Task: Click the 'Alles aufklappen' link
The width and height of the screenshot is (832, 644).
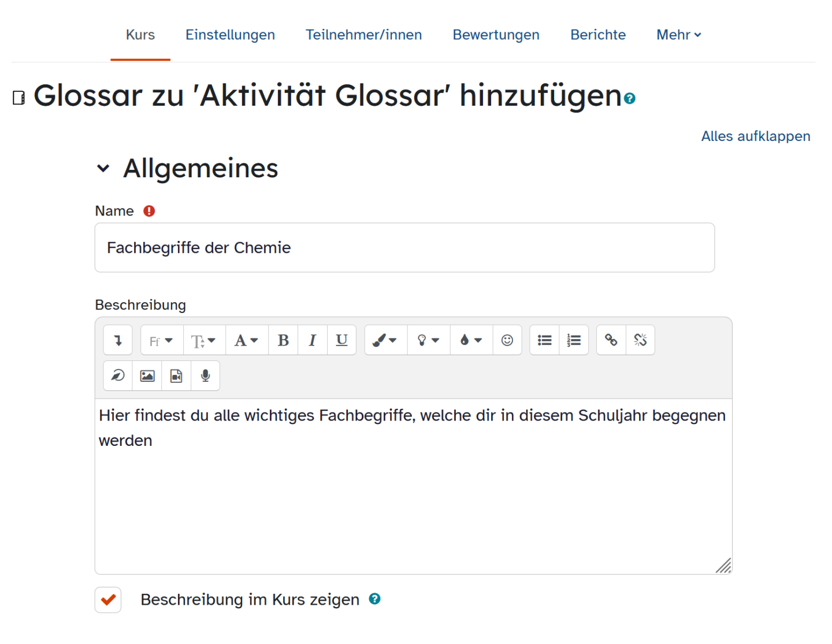Action: [756, 136]
